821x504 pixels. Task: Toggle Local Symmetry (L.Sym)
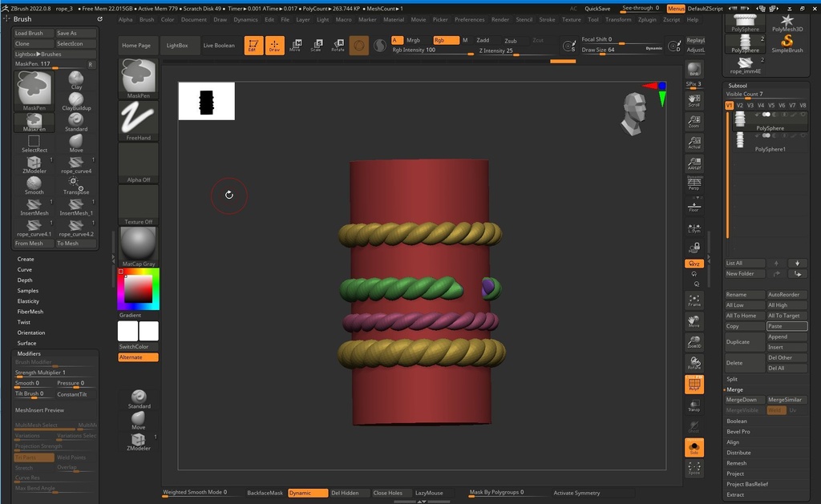(694, 227)
